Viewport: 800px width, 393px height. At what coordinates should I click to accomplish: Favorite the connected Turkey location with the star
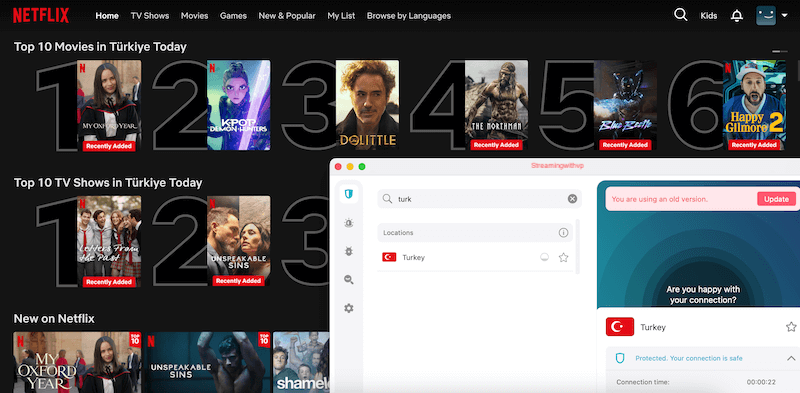click(791, 327)
